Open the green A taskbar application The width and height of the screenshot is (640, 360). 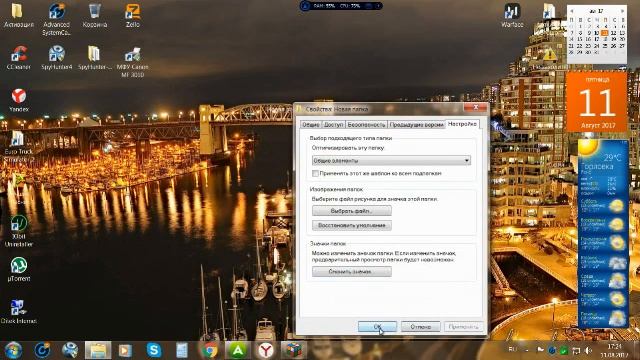(238, 350)
